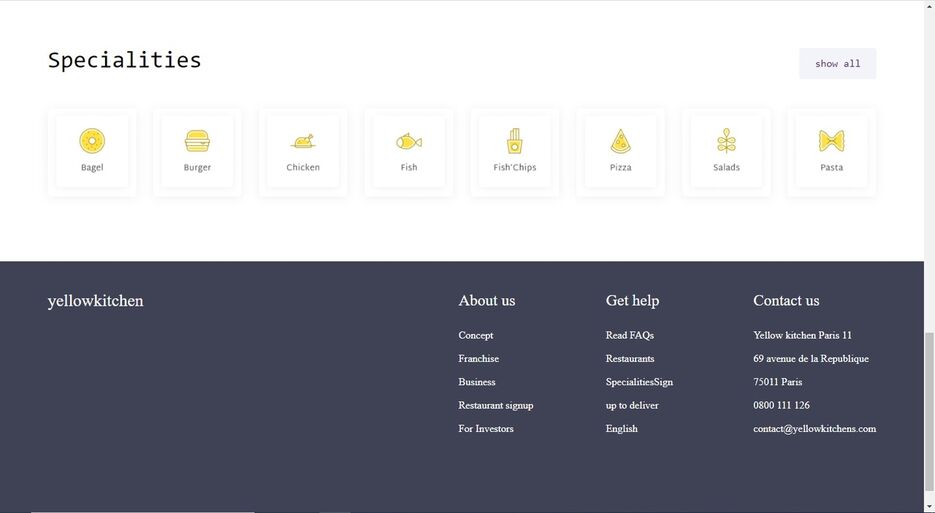
Task: Select the Fish speciality icon
Action: pos(409,141)
